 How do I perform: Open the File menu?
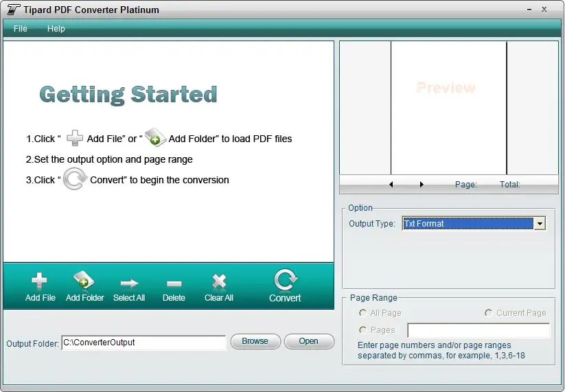click(21, 28)
